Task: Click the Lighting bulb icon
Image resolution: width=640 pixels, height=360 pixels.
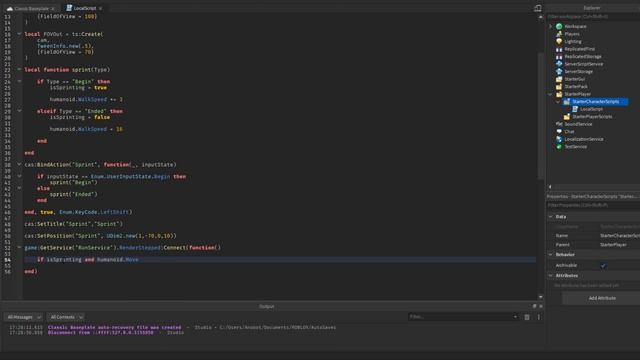Action: pos(559,41)
